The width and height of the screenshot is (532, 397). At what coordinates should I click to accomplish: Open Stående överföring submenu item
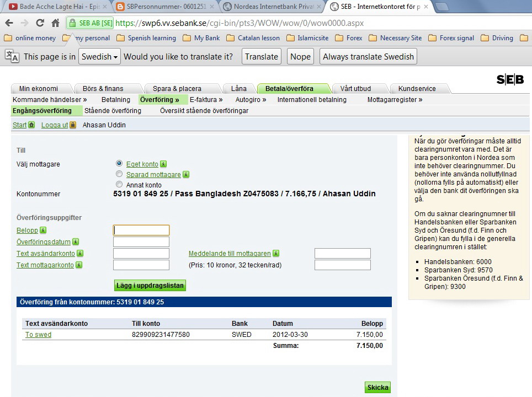tap(113, 110)
